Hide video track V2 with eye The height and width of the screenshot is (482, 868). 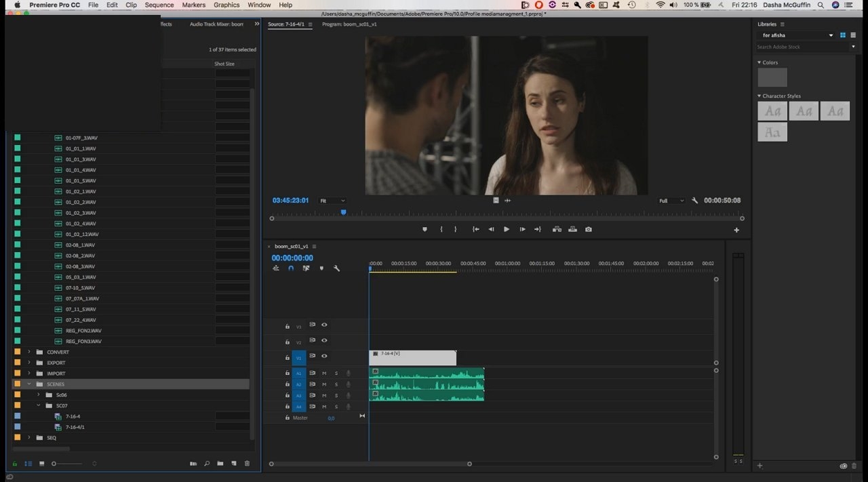(x=324, y=340)
